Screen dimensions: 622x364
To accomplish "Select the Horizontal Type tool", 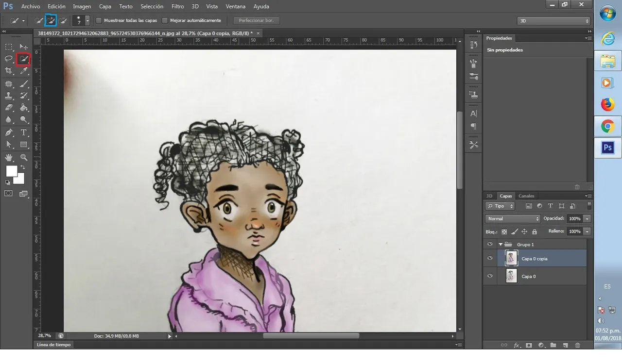I will coord(23,132).
